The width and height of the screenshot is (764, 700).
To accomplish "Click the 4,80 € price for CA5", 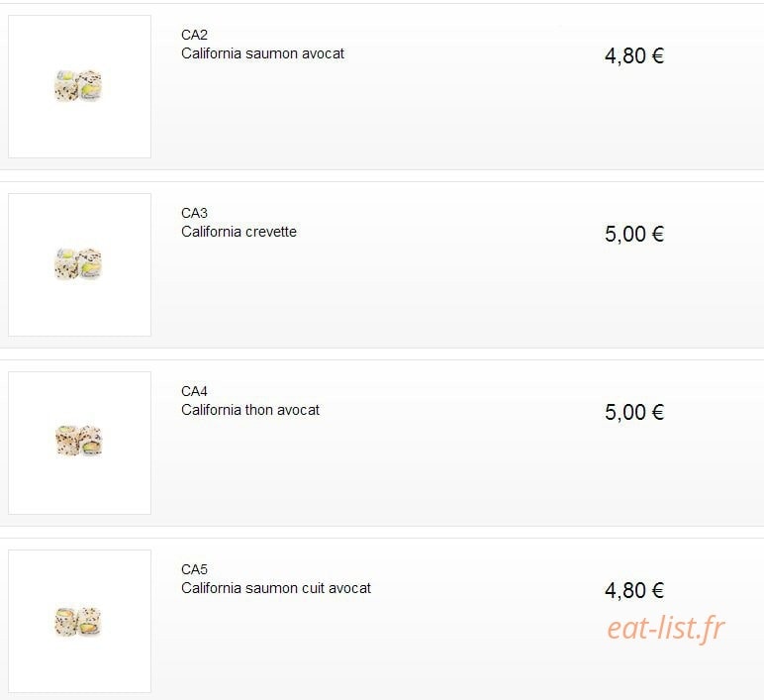I will click(634, 591).
